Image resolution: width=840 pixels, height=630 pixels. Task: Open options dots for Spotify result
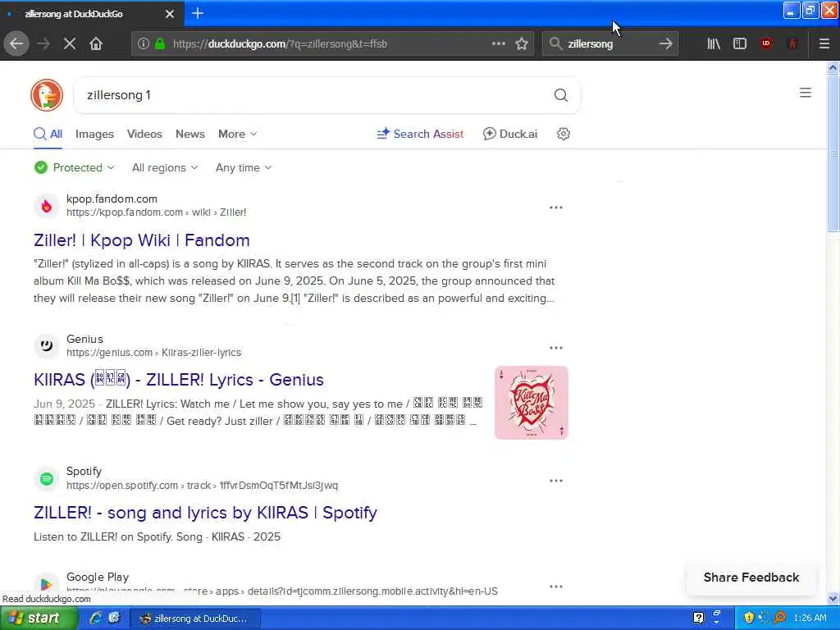tap(556, 481)
